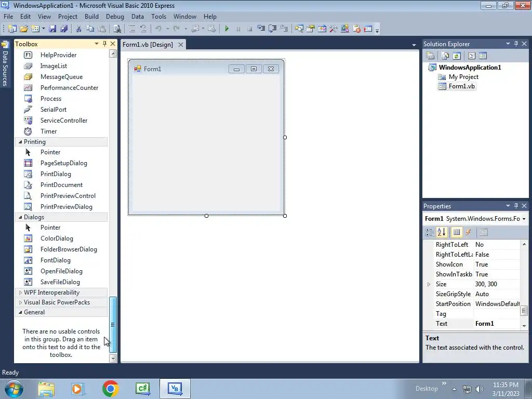Viewport: 532px width, 399px height.
Task: Show Events (lightning bolt) in Properties panel
Action: pos(468,232)
